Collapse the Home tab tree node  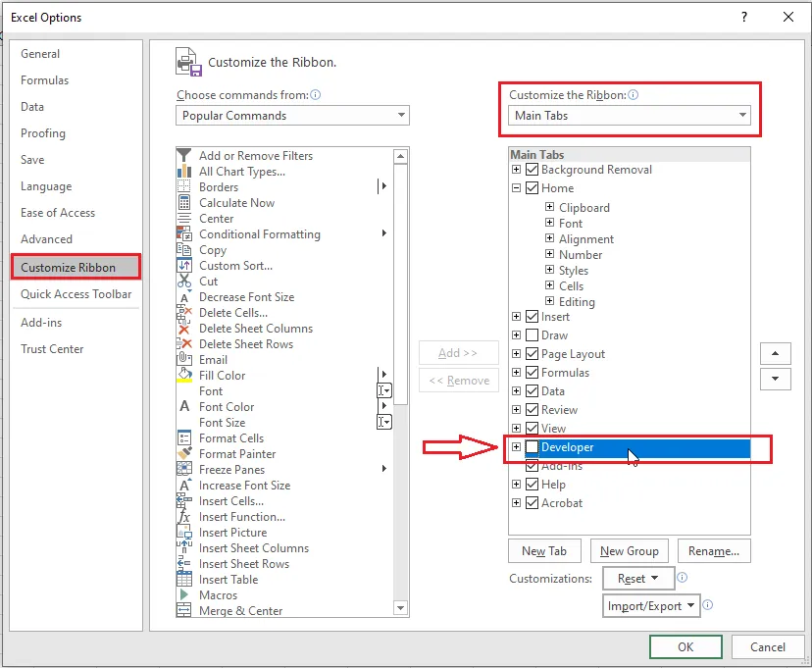click(x=516, y=188)
